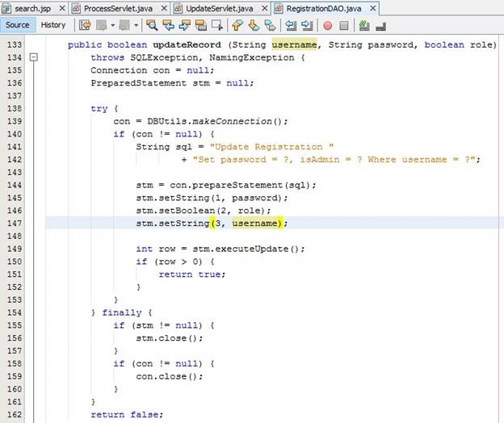Click Shift Line Right icon
The width and height of the screenshot is (504, 423).
coord(307,25)
